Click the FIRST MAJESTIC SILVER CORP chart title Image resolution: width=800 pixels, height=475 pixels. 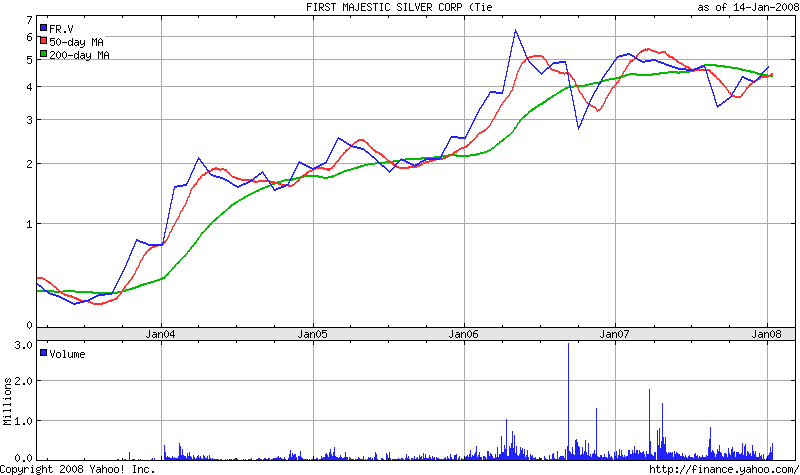(x=399, y=7)
